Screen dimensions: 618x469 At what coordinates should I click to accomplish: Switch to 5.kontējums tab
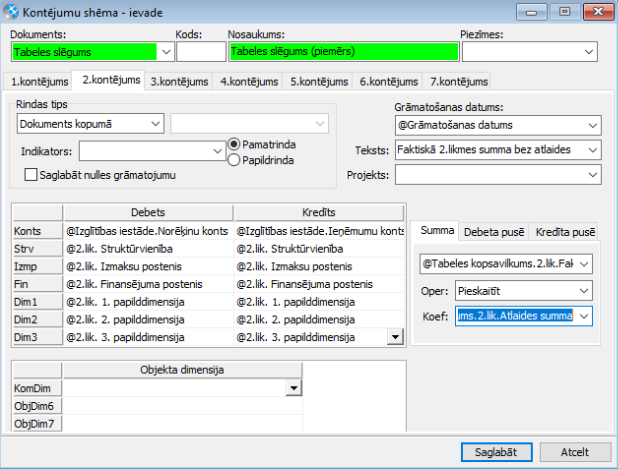[x=319, y=82]
